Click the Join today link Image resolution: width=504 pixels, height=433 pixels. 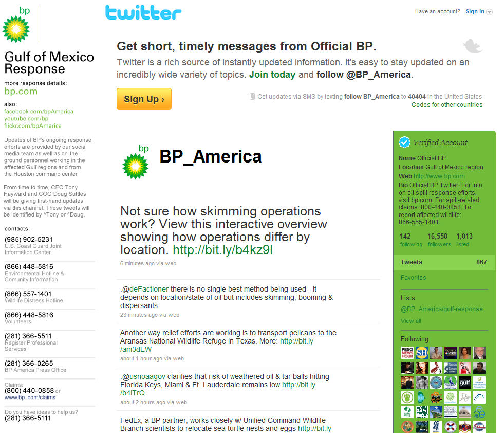point(272,75)
